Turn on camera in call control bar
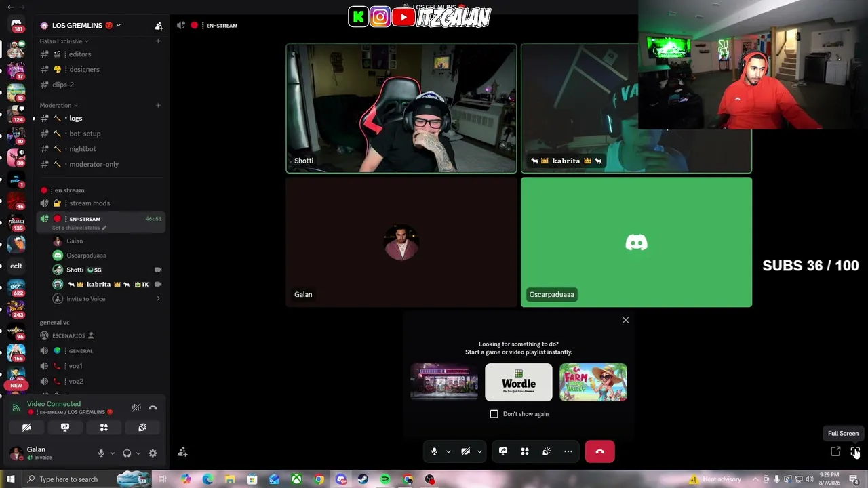The height and width of the screenshot is (488, 868). [x=466, y=451]
